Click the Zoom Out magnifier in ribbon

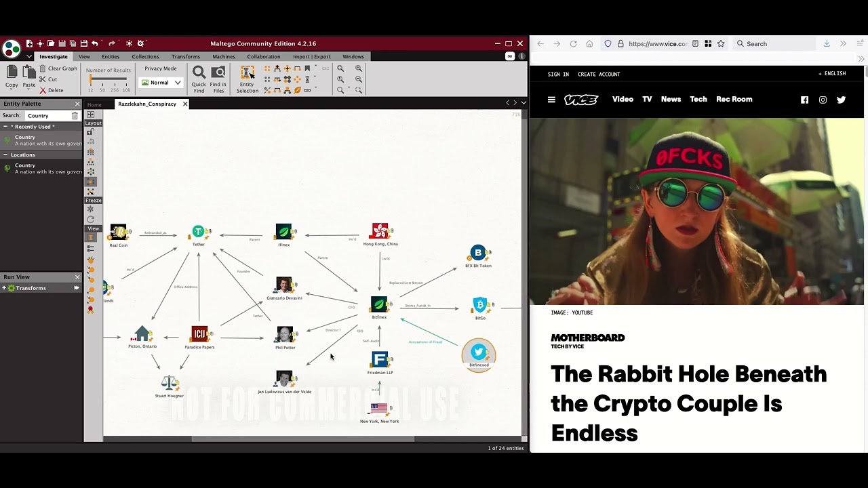click(359, 79)
